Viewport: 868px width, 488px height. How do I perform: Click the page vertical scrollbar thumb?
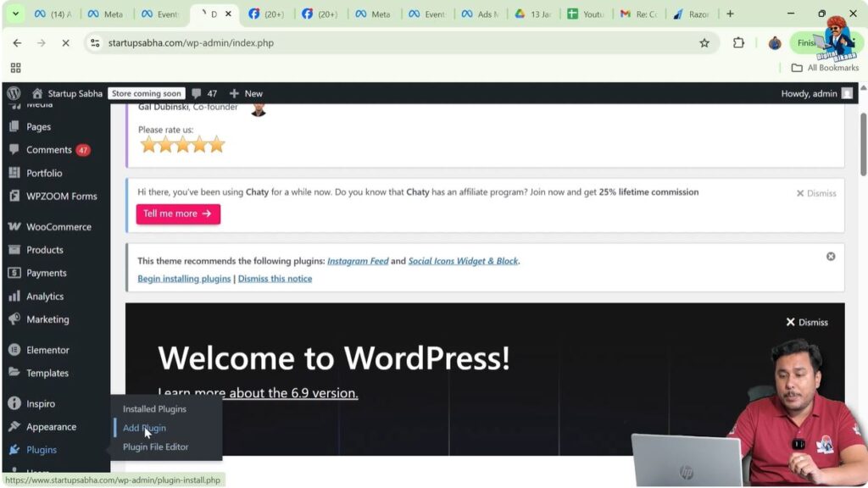863,145
